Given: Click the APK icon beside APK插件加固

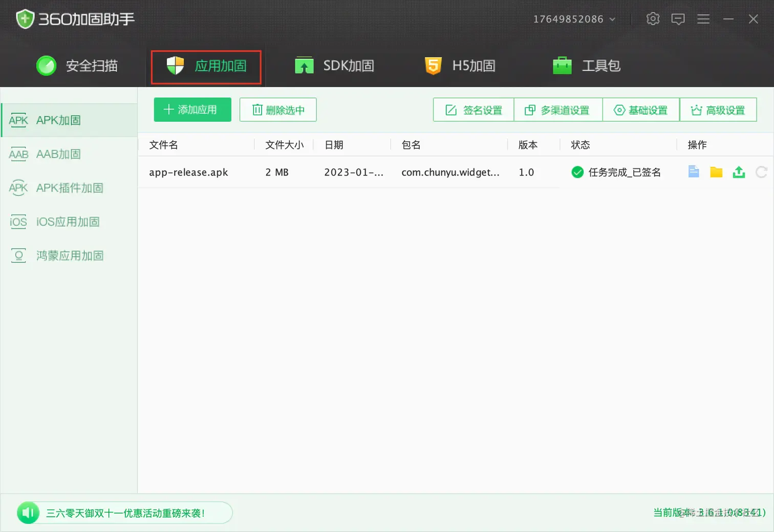Looking at the screenshot, I should click(x=18, y=188).
